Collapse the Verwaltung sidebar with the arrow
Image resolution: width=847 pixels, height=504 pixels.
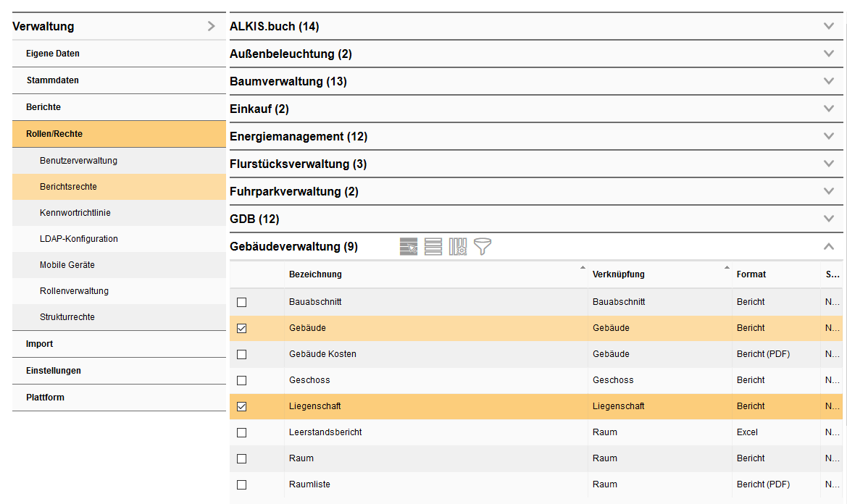coord(211,26)
